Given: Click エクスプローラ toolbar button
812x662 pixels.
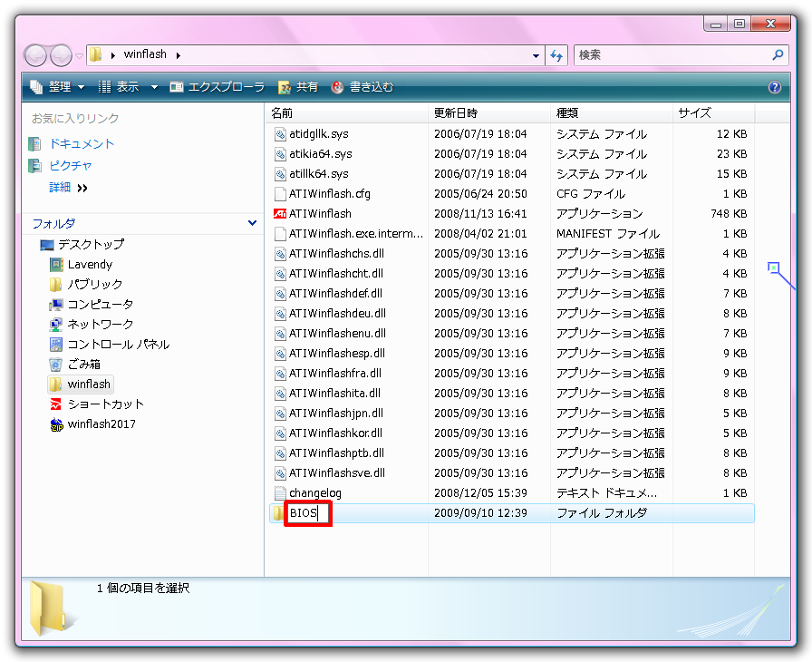Looking at the screenshot, I should tap(217, 87).
